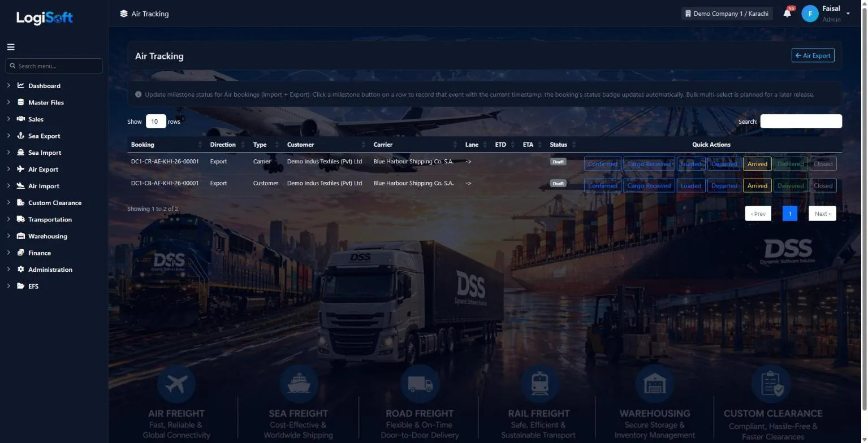The image size is (868, 443).
Task: Click the Custom Clearance folder icon
Action: (21, 202)
